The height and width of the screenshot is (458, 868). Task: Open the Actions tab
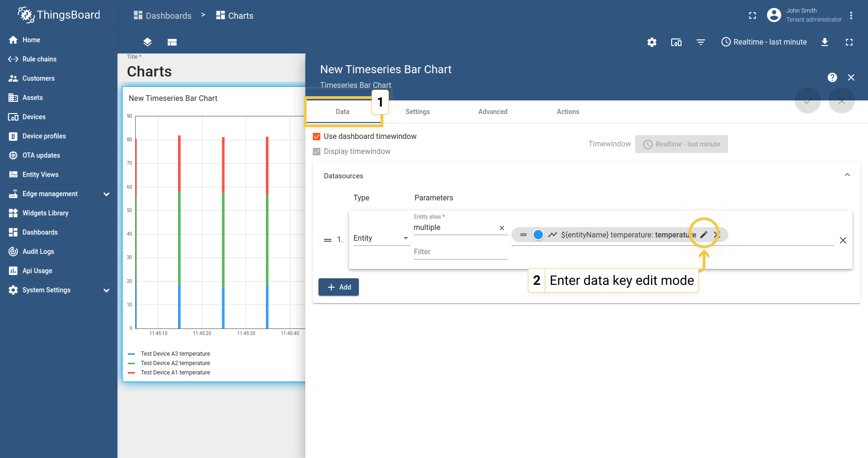click(568, 112)
